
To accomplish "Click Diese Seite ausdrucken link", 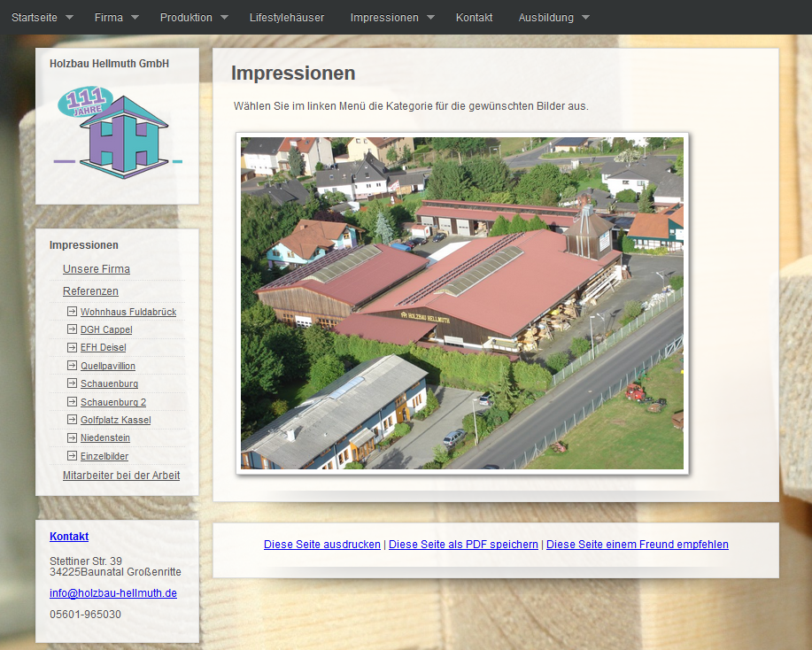I will (322, 545).
